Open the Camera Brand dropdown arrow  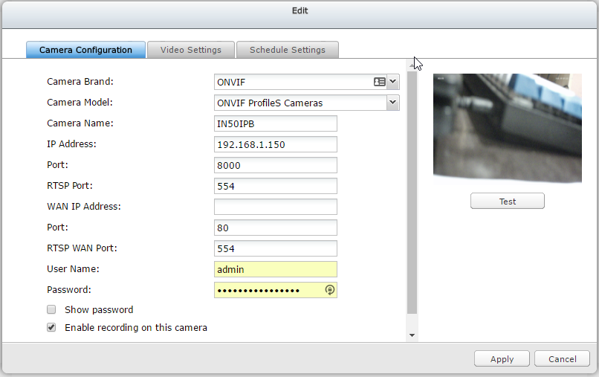(x=393, y=81)
